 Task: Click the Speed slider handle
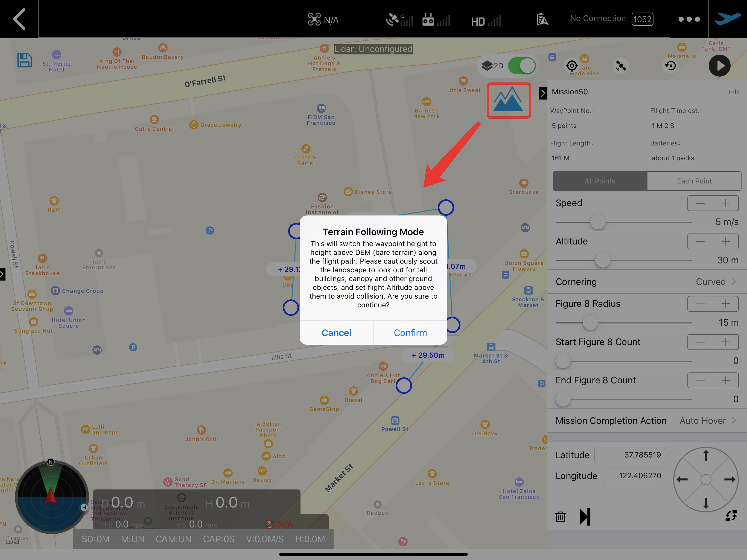click(x=598, y=222)
